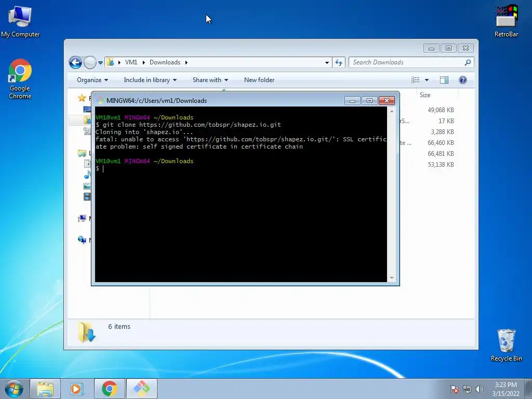Click the folder icon in the address bar
The width and height of the screenshot is (532, 399).
(110, 62)
